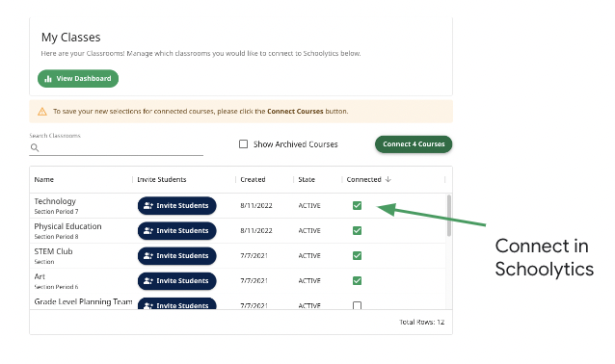Sort table by Created column header
The width and height of the screenshot is (615, 364).
(253, 179)
